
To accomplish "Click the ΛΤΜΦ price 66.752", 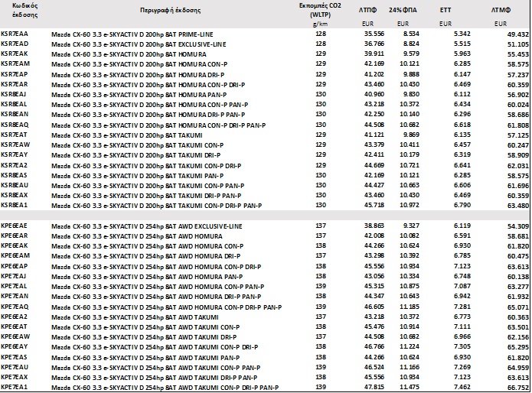I will [x=518, y=388].
